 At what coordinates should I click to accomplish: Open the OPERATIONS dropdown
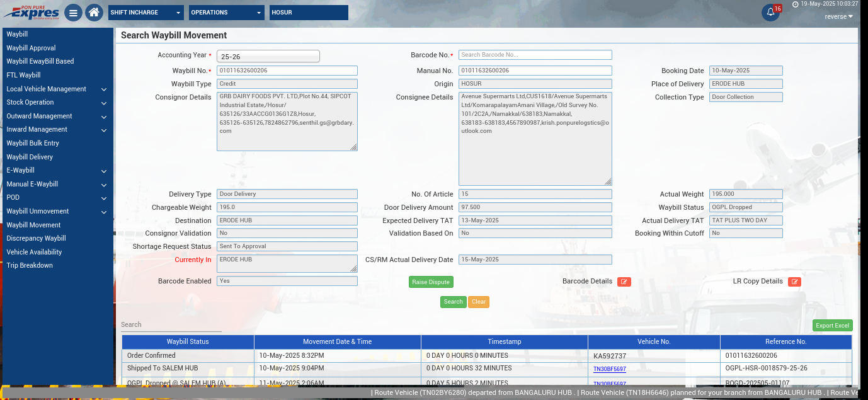227,13
